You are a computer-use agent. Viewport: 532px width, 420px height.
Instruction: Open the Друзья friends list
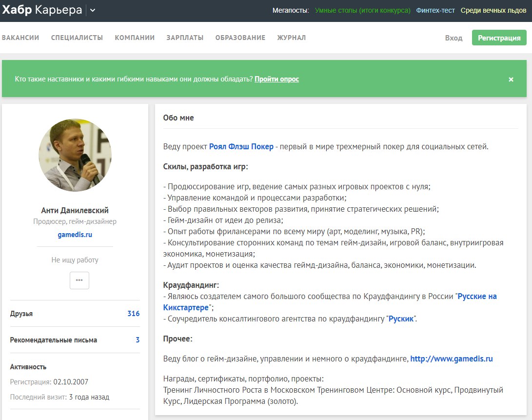[21, 314]
